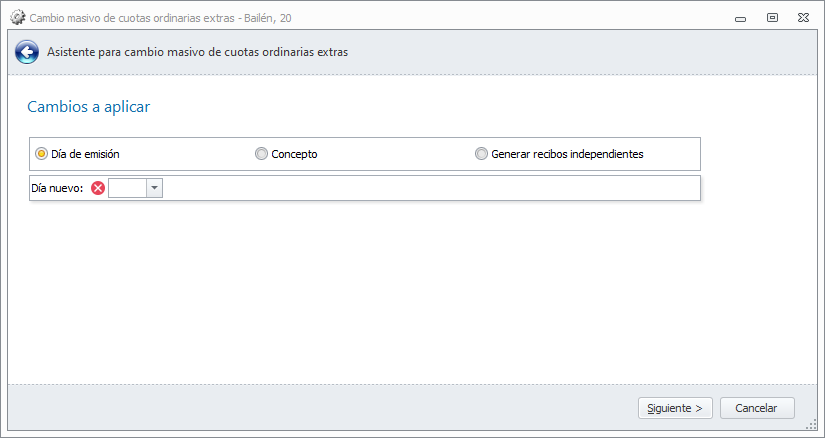Click the Cambios a aplicar heading
The height and width of the screenshot is (438, 825).
coord(88,106)
